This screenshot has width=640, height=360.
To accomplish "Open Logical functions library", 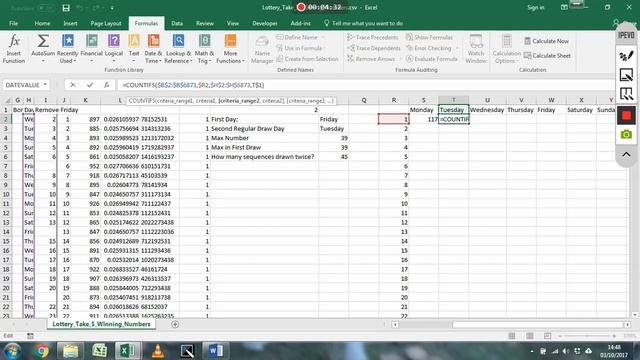I will [114, 49].
